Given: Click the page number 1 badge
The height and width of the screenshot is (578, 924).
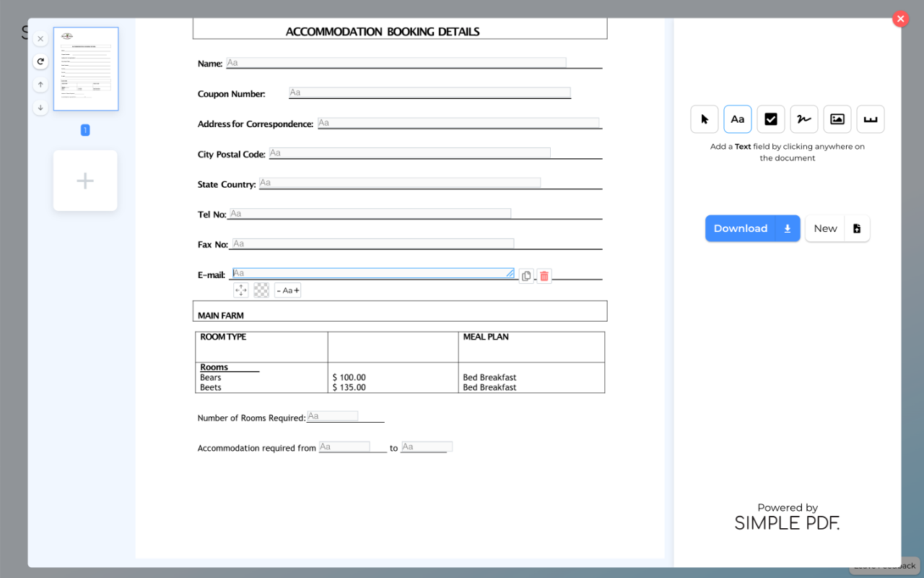Looking at the screenshot, I should point(85,130).
